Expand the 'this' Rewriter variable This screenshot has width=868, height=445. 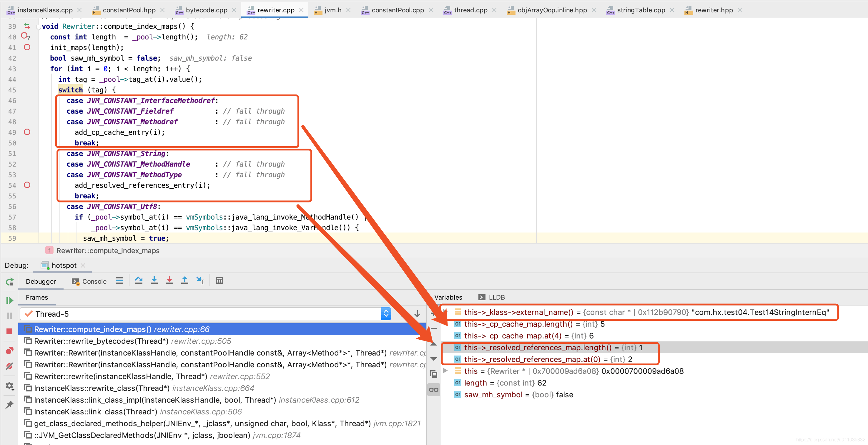[445, 371]
